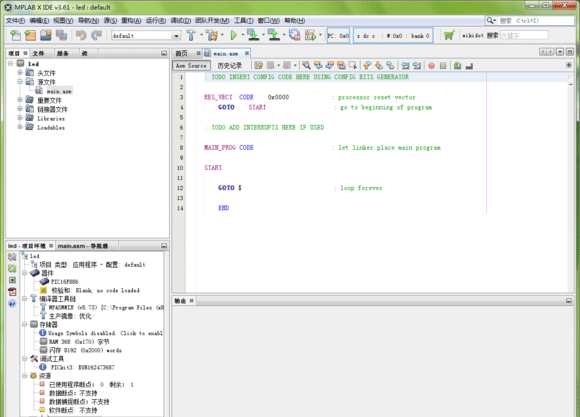
Task: Click the wikidot search keyword field
Action: tap(523, 36)
